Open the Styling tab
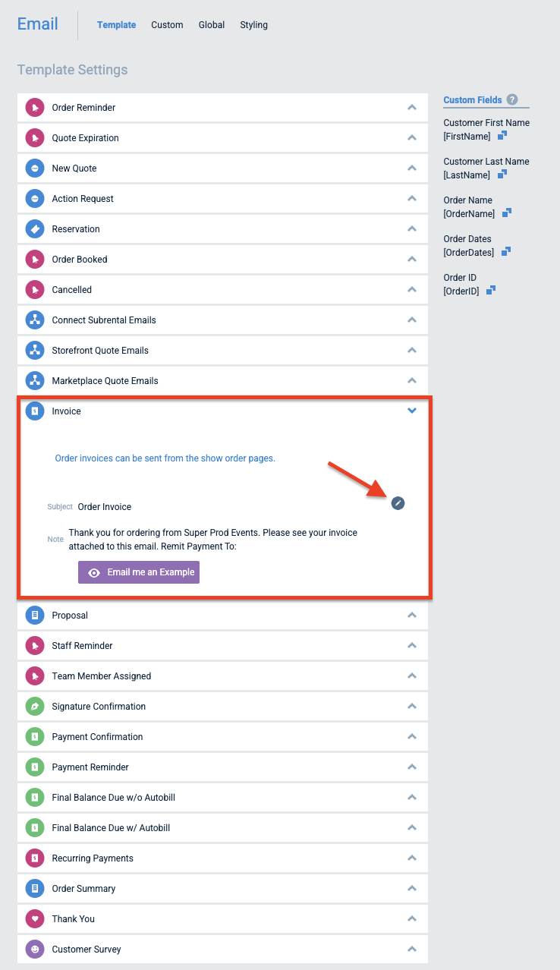Image resolution: width=560 pixels, height=970 pixels. [253, 25]
